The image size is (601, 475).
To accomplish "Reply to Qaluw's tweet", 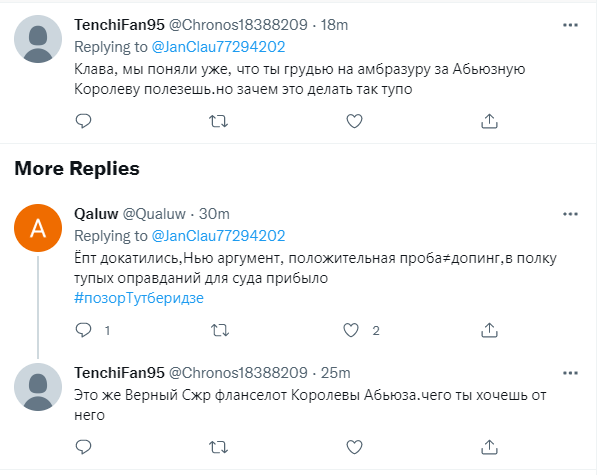I will coord(84,329).
